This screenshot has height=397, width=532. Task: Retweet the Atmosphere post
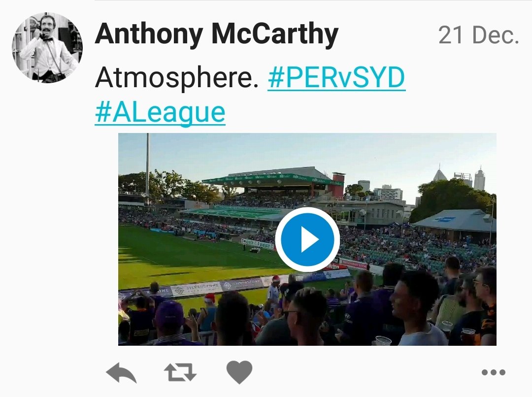(180, 372)
